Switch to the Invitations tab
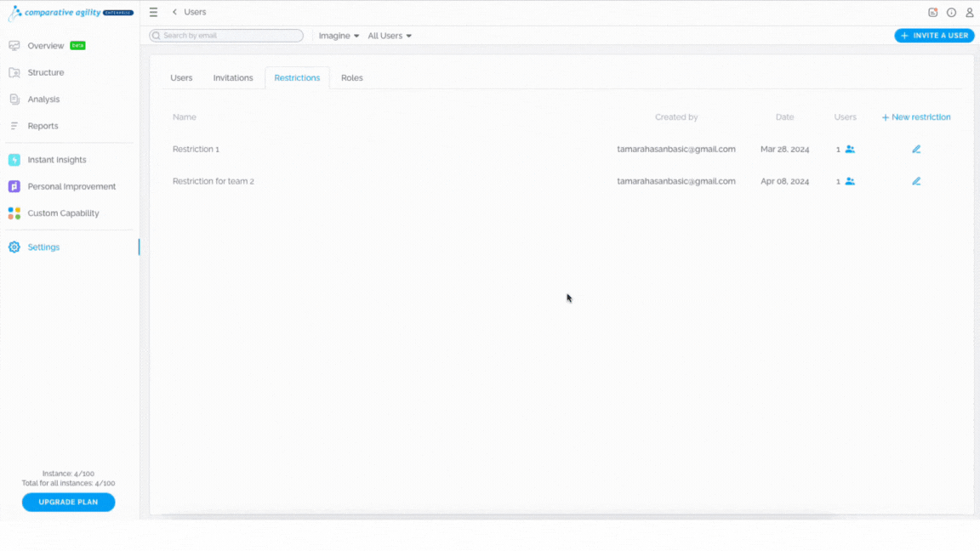The image size is (980, 551). pyautogui.click(x=233, y=78)
